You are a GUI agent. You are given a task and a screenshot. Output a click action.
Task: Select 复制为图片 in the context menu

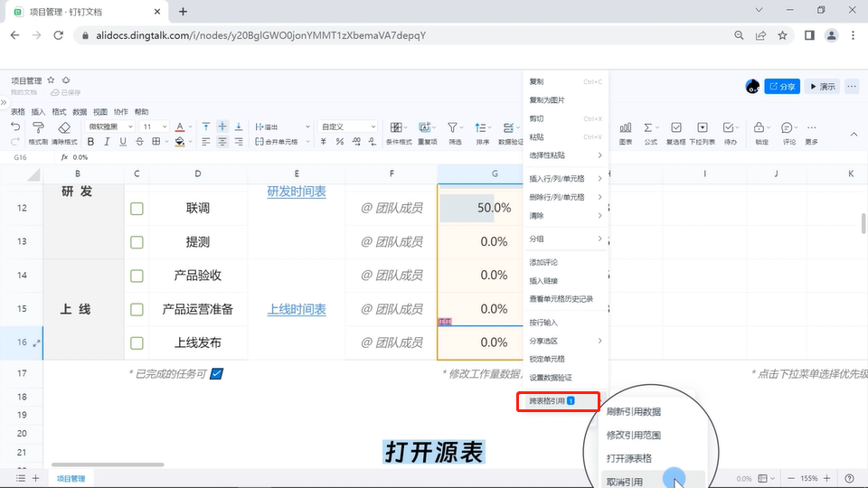pyautogui.click(x=547, y=100)
